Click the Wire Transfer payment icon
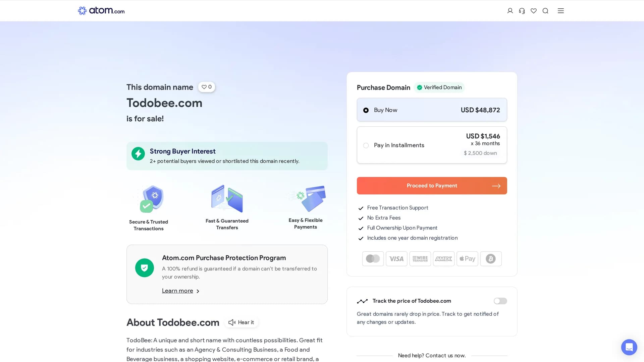 pyautogui.click(x=420, y=259)
